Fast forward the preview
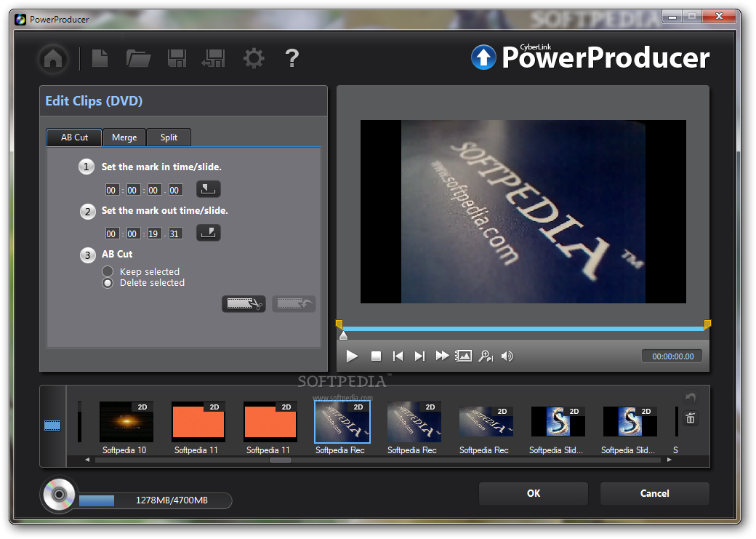756x539 pixels. 442,356
